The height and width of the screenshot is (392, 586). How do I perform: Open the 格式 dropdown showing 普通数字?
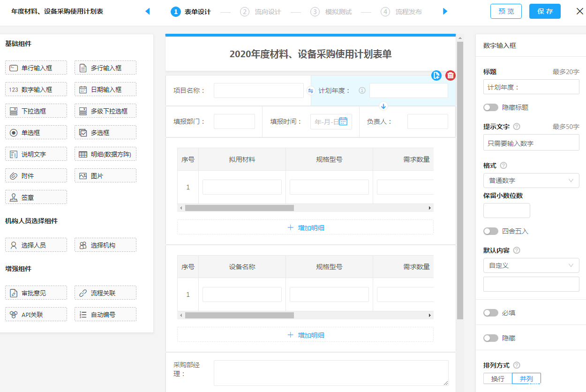pyautogui.click(x=531, y=181)
